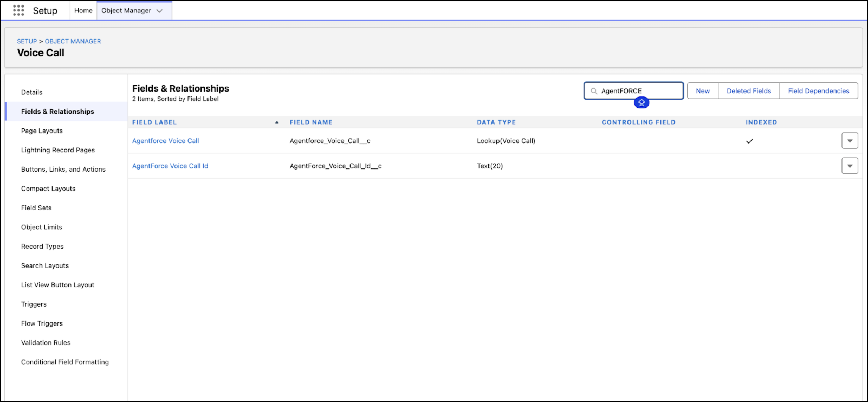Expand the Object Manager tab chevron
868x402 pixels.
pos(159,11)
